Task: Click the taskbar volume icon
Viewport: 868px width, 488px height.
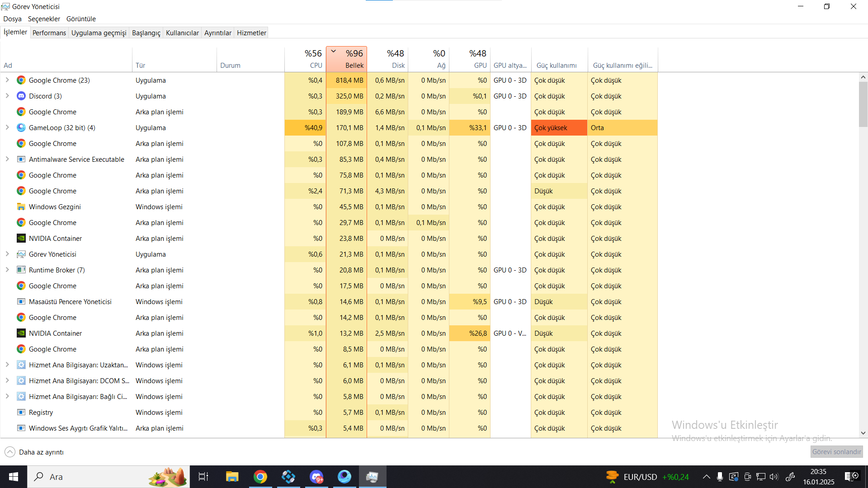Action: pos(774,477)
